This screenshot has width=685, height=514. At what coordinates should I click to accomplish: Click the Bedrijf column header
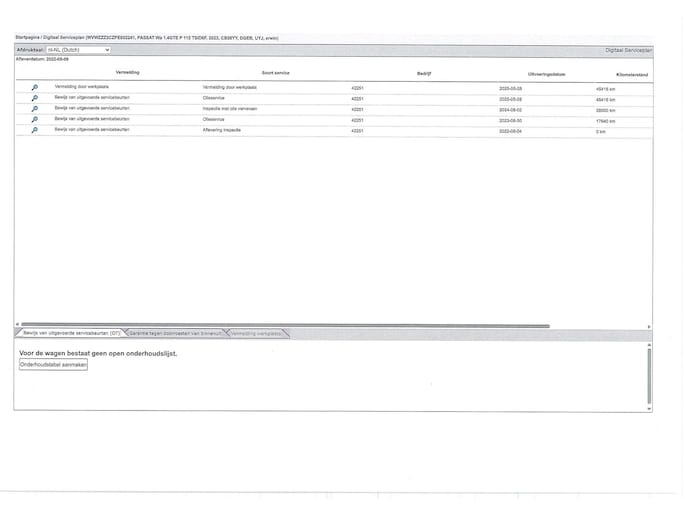pos(423,73)
